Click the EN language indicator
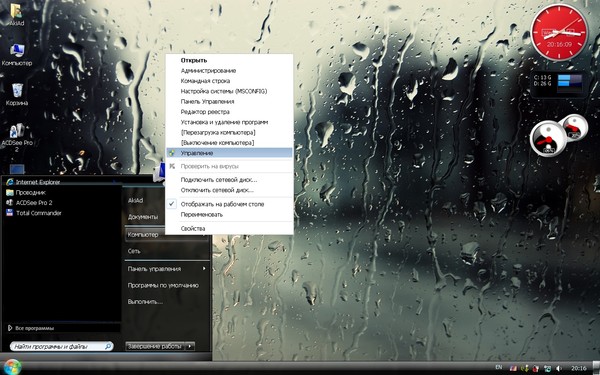The height and width of the screenshot is (375, 600). click(x=499, y=367)
